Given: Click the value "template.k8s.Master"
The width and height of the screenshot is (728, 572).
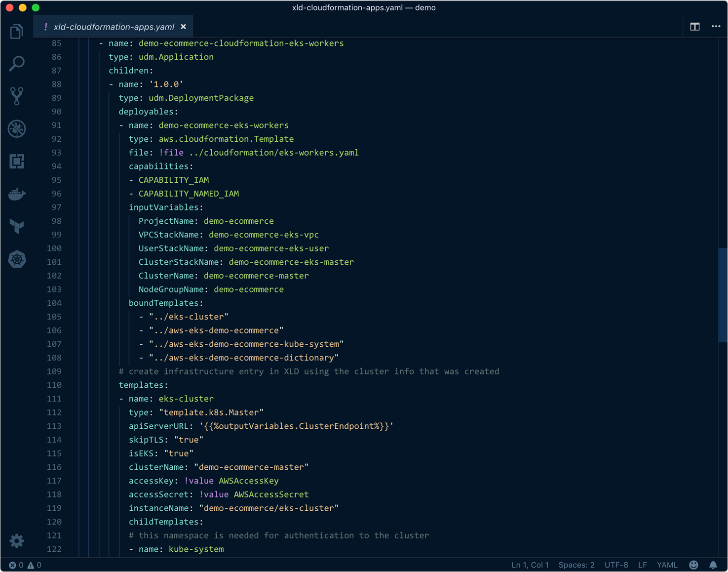Looking at the screenshot, I should pyautogui.click(x=211, y=412).
